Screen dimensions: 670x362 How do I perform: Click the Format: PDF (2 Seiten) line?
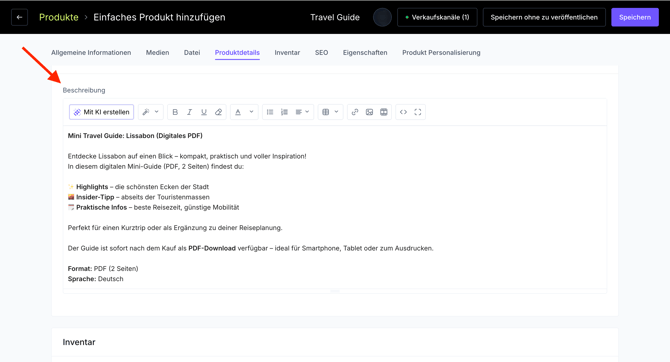tap(103, 269)
